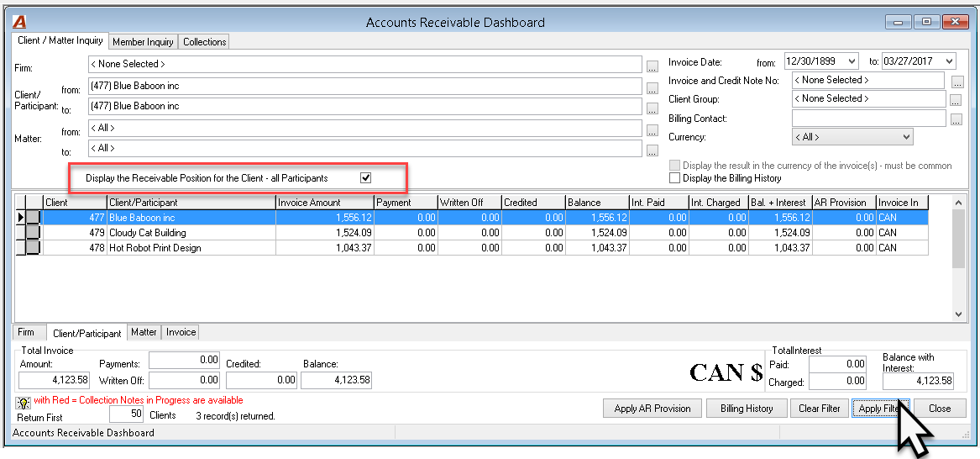Screen dimensions: 980x459
Task: Click Invoice and Credit Note No field
Action: coord(868,81)
